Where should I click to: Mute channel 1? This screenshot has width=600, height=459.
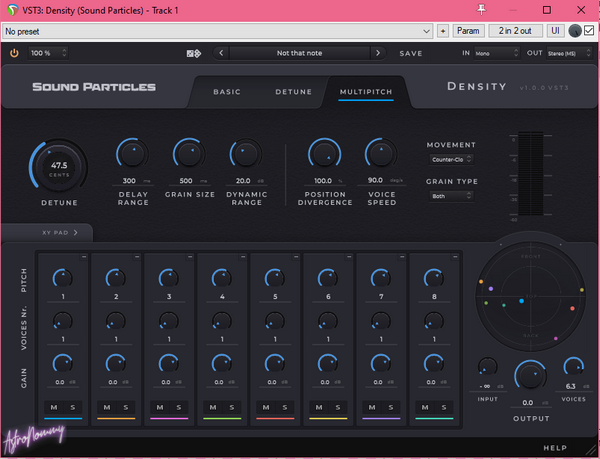coord(54,407)
